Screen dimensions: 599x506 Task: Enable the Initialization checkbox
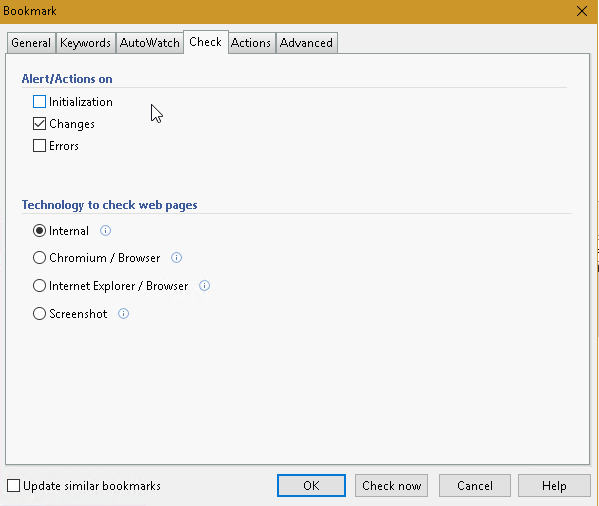(x=39, y=102)
